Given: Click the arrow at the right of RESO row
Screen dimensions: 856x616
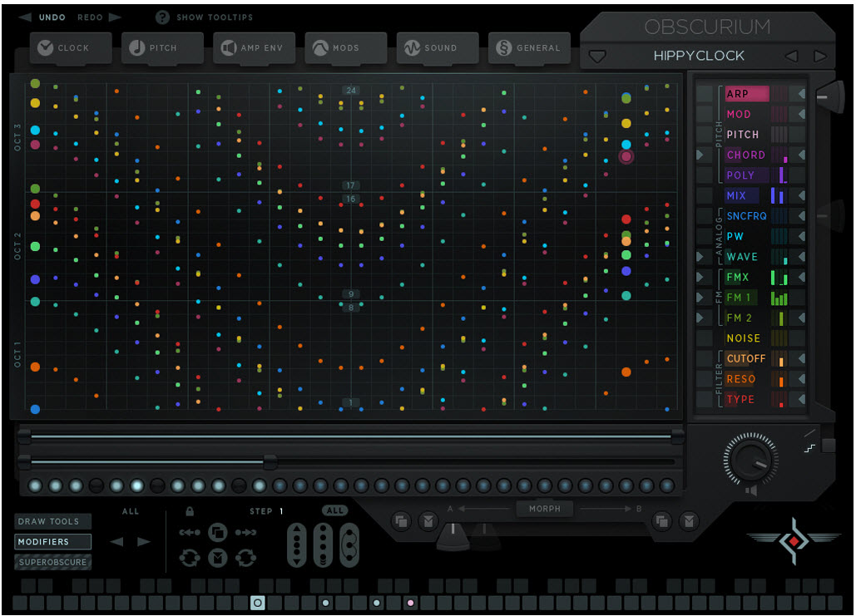Looking at the screenshot, I should click(801, 378).
